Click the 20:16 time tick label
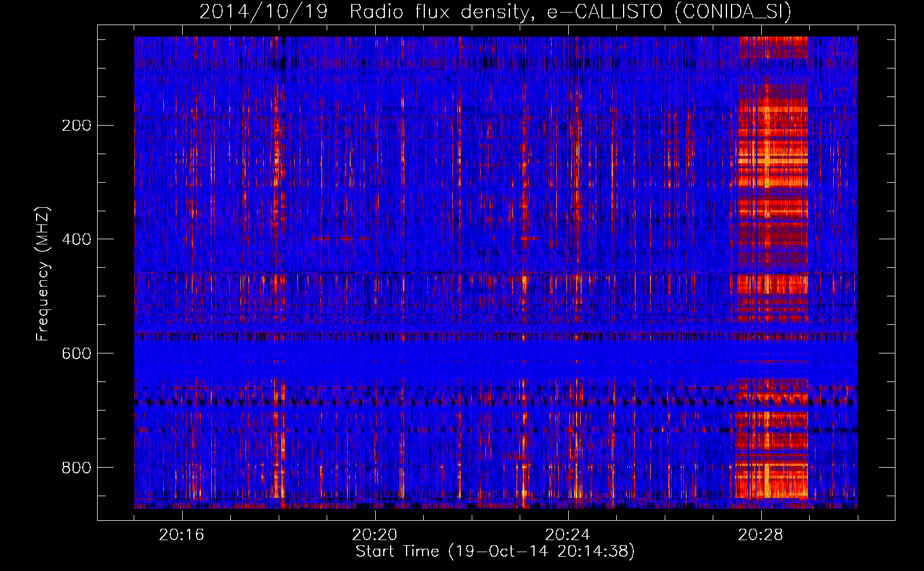Image resolution: width=924 pixels, height=571 pixels. tap(182, 535)
